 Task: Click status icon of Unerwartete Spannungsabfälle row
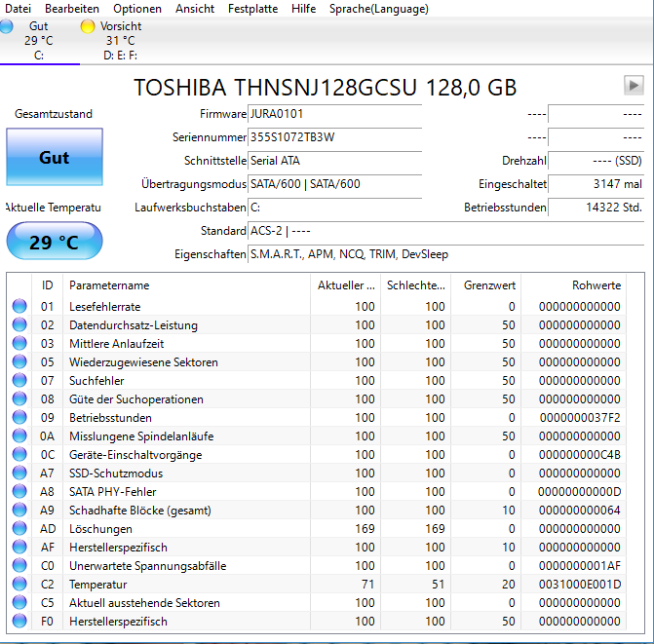[19, 565]
